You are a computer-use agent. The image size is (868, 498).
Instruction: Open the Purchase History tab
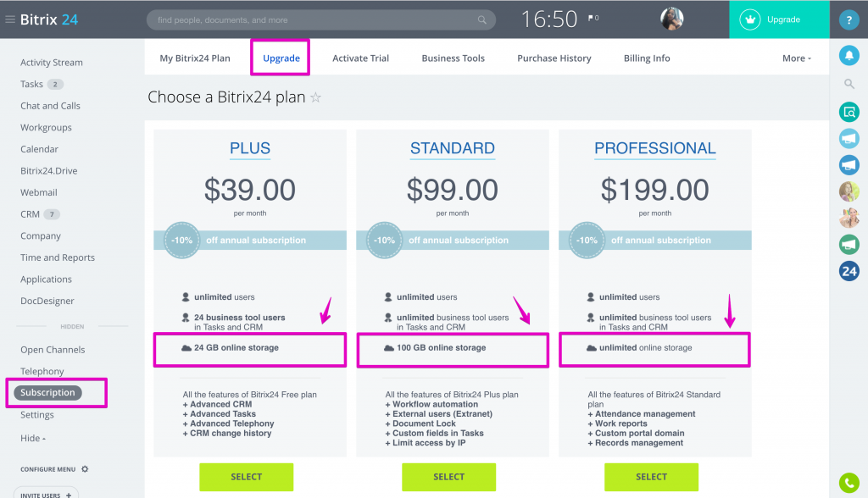554,58
